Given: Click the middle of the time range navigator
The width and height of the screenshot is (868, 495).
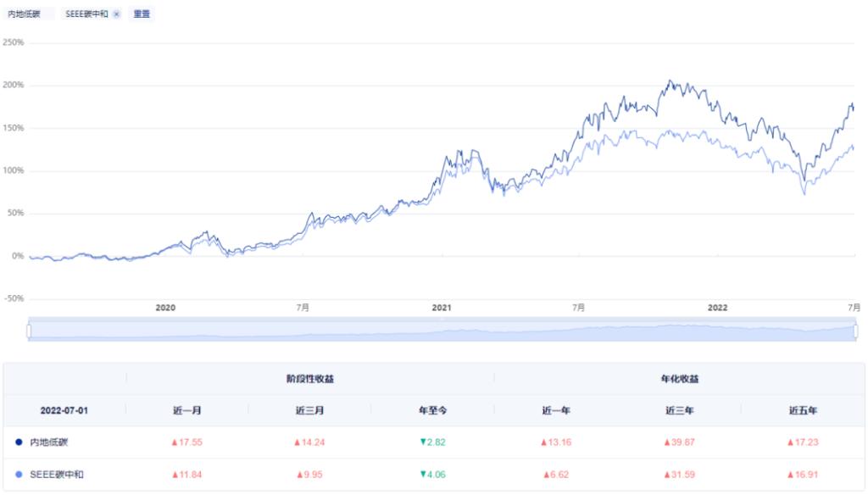Looking at the screenshot, I should (x=442, y=331).
